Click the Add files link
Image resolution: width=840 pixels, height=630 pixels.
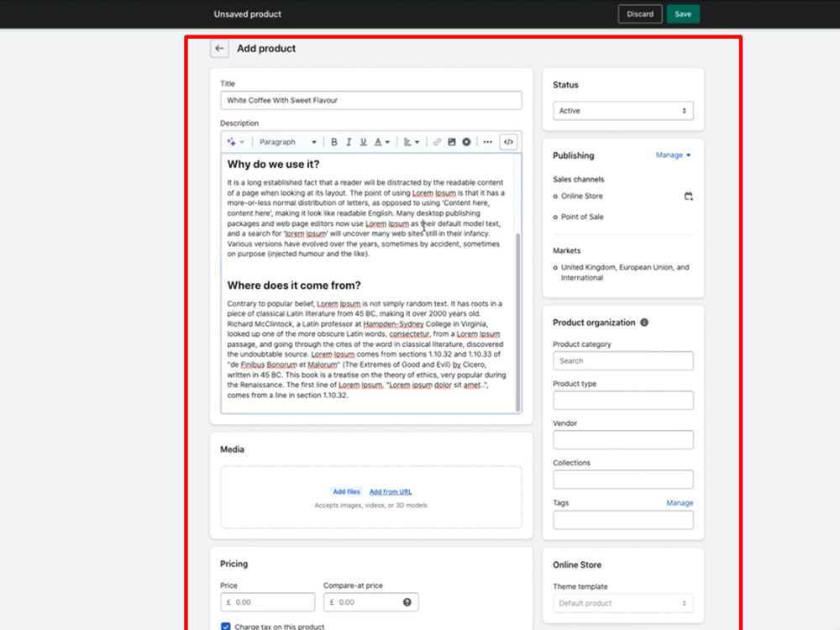coord(347,491)
